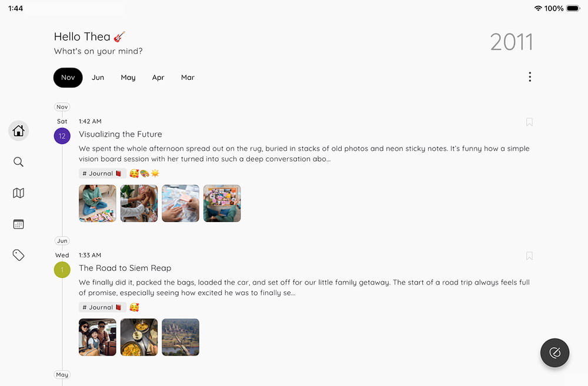Viewport: 588px width, 386px height.
Task: Open the vision board photo thumbnail
Action: click(x=222, y=203)
